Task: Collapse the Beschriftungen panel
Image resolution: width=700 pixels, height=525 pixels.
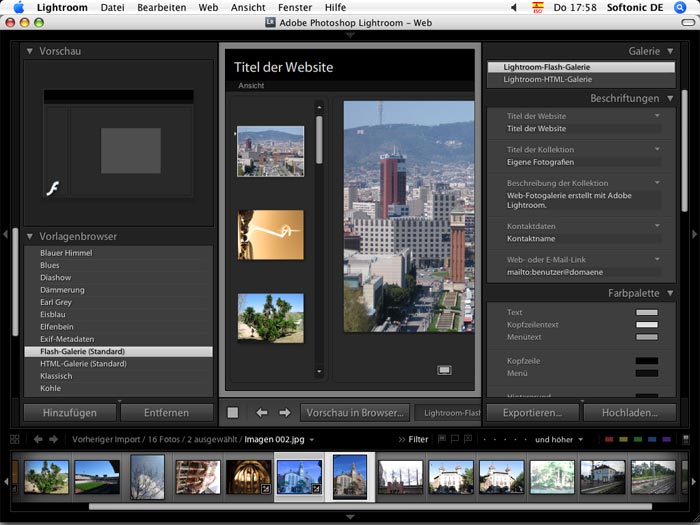Action: click(671, 98)
